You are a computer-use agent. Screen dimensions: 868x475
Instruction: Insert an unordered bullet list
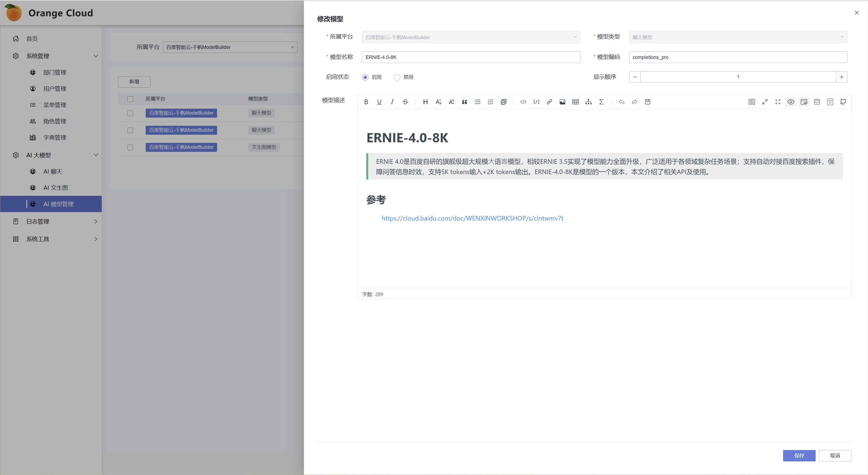point(478,102)
